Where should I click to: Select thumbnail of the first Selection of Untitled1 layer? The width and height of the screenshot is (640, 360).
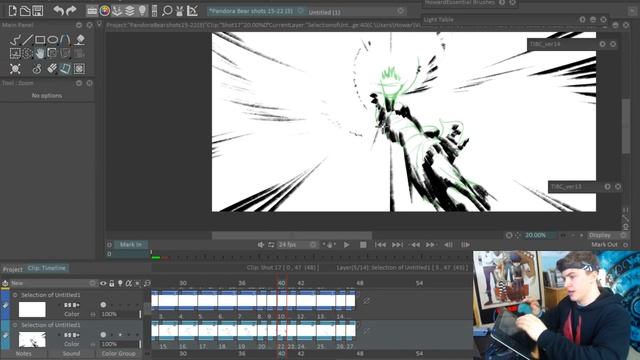32,309
